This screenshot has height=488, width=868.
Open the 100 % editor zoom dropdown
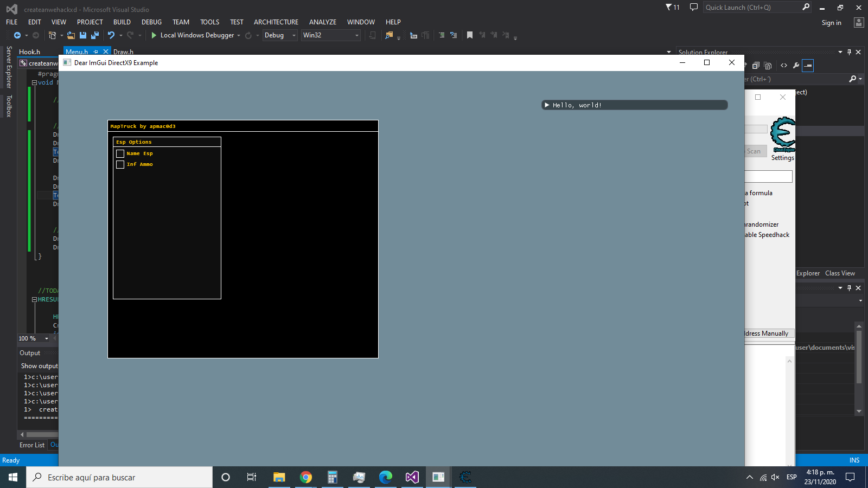click(47, 338)
